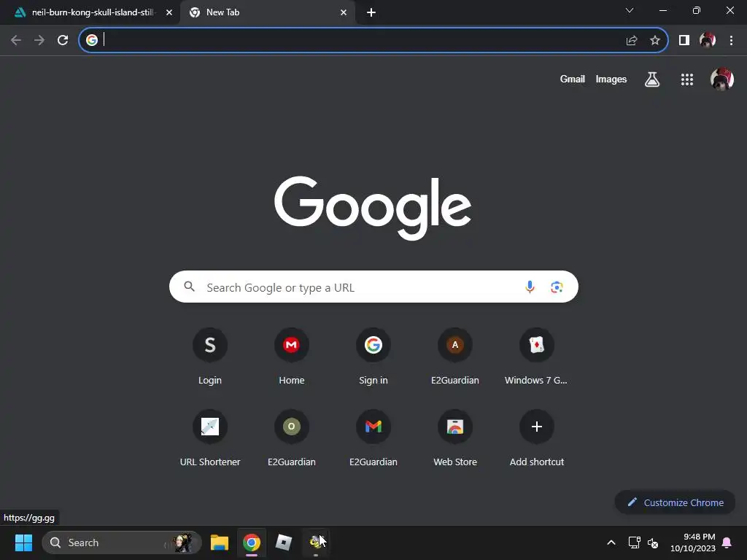The image size is (747, 560).
Task: Share this page using the share icon
Action: (x=632, y=41)
